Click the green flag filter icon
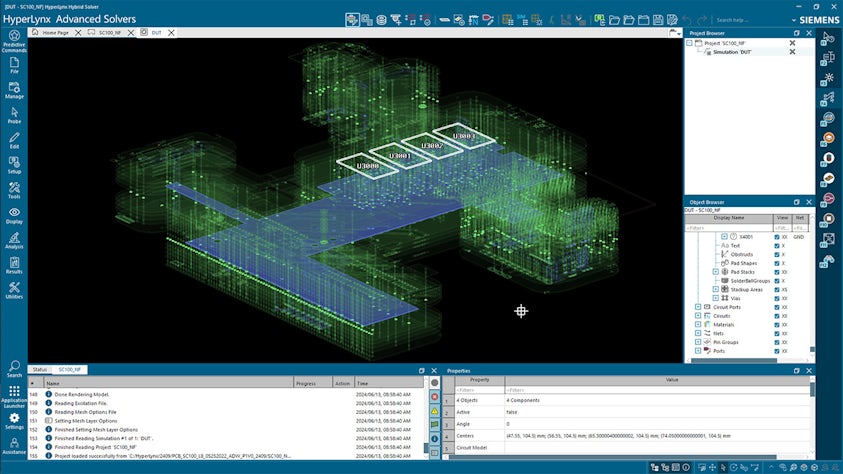The height and width of the screenshot is (474, 843). click(x=434, y=425)
